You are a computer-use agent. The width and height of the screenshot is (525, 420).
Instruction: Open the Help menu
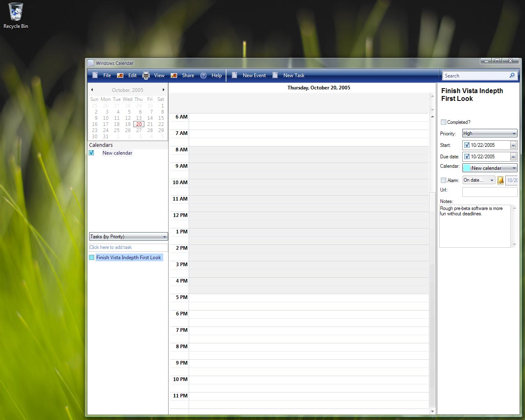click(217, 75)
